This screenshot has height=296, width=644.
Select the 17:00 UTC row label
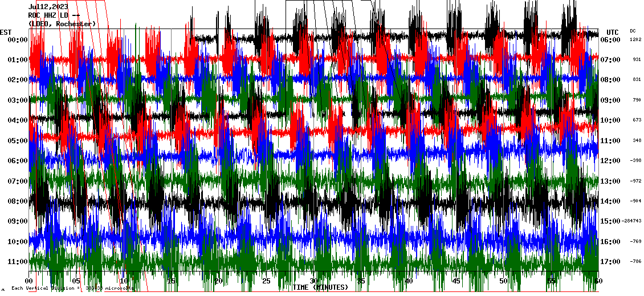[614, 262]
